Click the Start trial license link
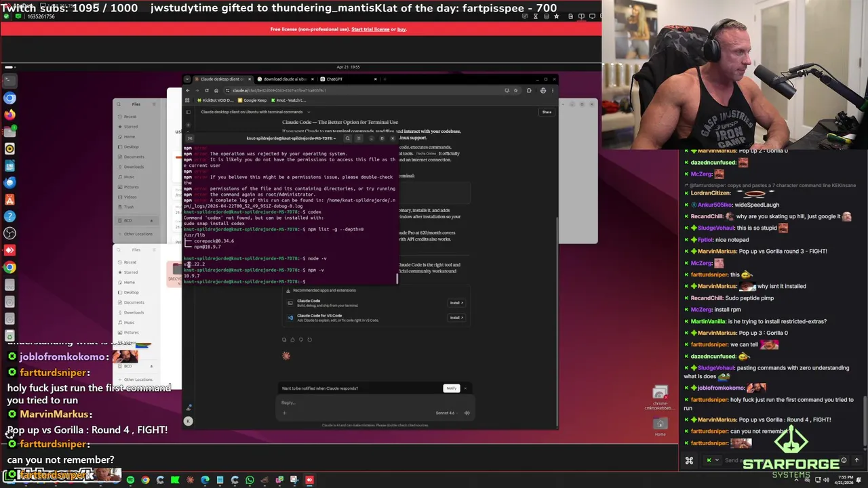868x488 pixels. pos(370,29)
